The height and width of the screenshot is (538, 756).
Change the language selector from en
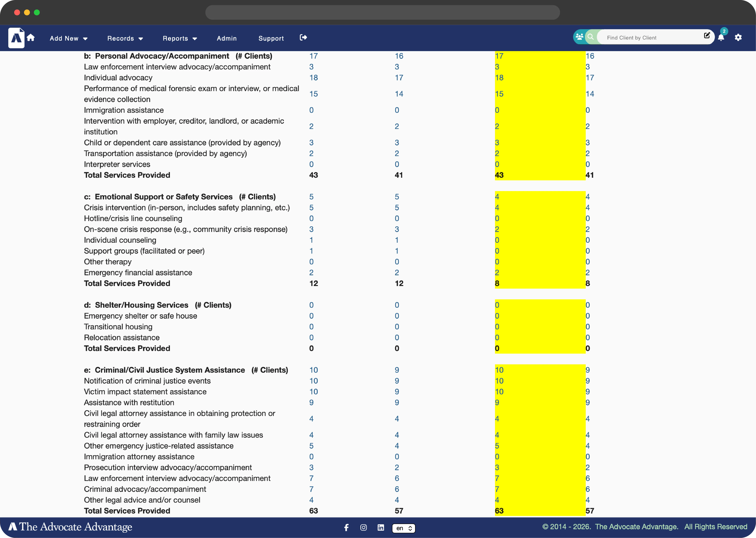(x=404, y=528)
